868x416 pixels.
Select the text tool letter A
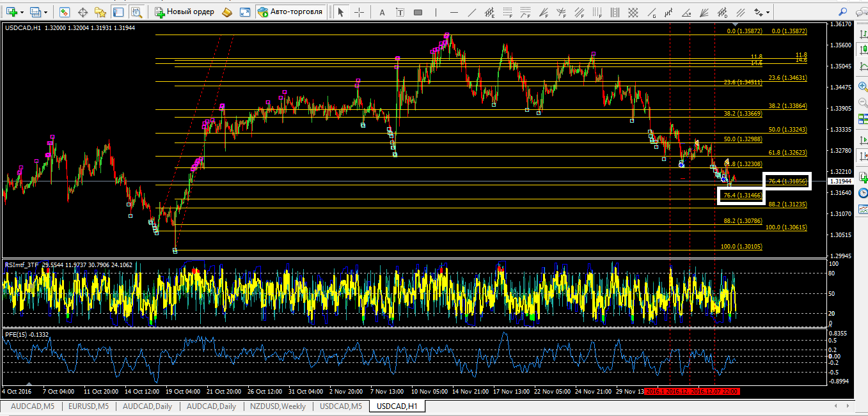pyautogui.click(x=382, y=12)
